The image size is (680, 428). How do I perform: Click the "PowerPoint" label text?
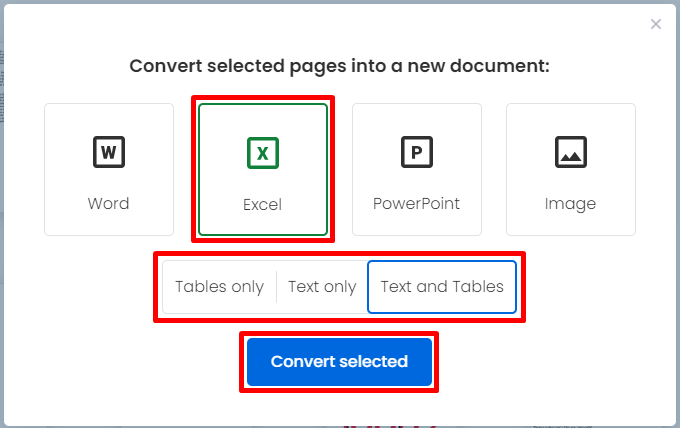[416, 203]
